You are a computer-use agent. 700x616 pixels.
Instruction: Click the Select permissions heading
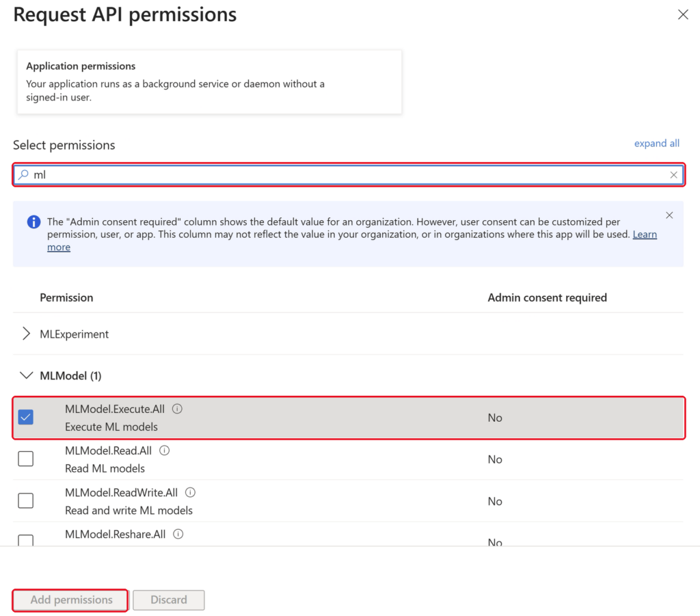[x=64, y=145]
